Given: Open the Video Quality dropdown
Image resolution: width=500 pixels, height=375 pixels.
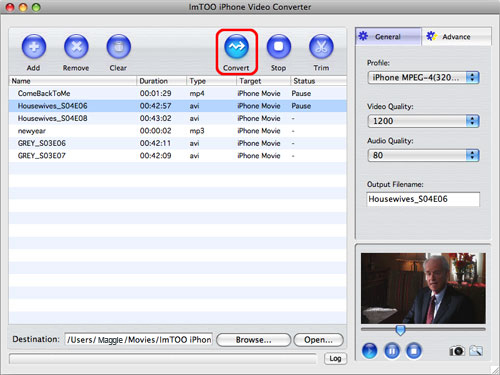Looking at the screenshot, I should point(423,121).
